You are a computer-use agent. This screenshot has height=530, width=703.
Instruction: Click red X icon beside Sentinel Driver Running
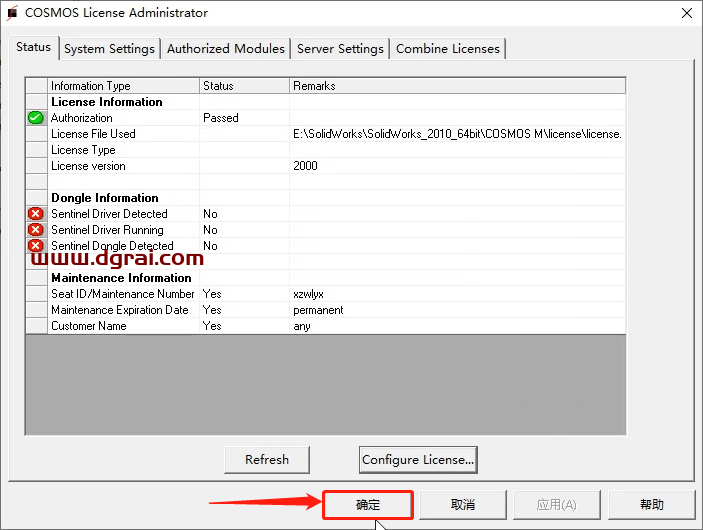point(36,230)
